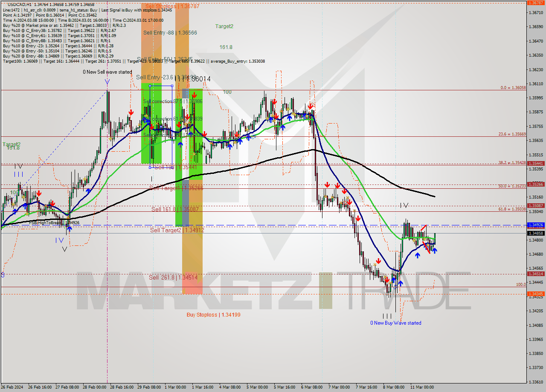This screenshot has width=546, height=392.
Task: Select the 'Buy %20 @ Entry -88' line
Action: click(58, 56)
